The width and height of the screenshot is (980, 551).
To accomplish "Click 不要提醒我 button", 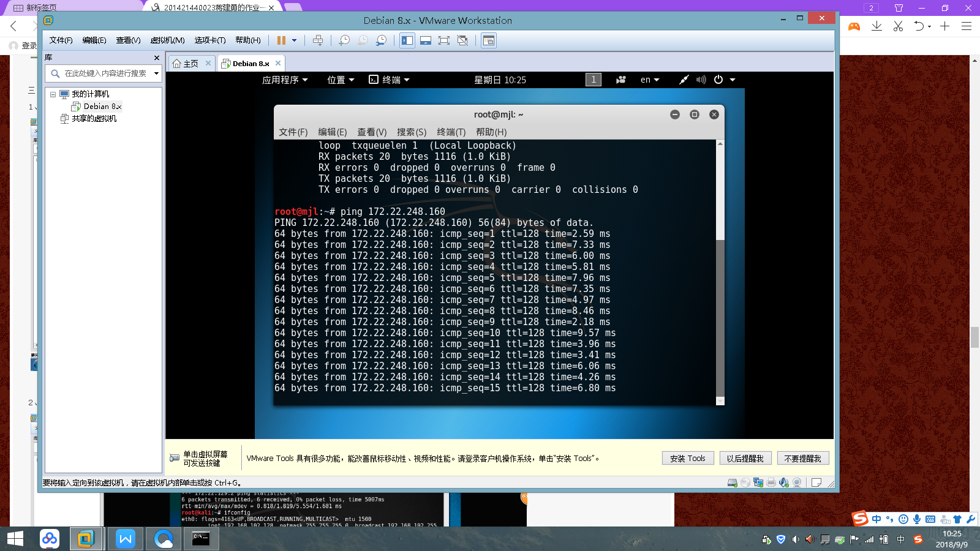I will 803,459.
